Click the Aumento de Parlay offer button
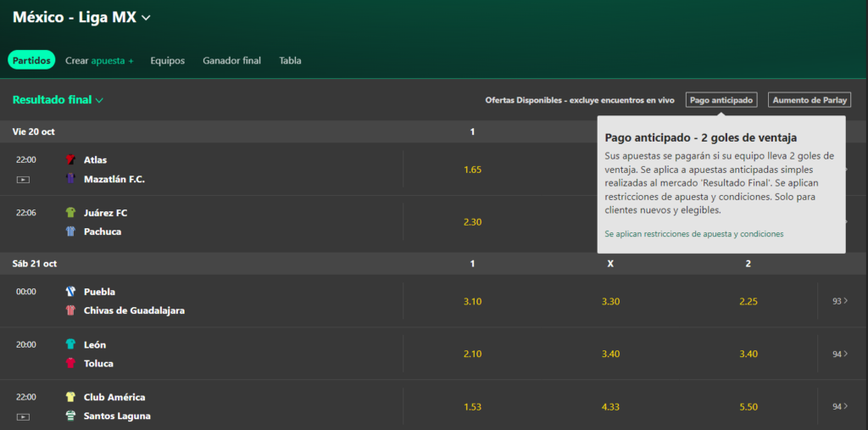The height and width of the screenshot is (430, 868). 810,100
